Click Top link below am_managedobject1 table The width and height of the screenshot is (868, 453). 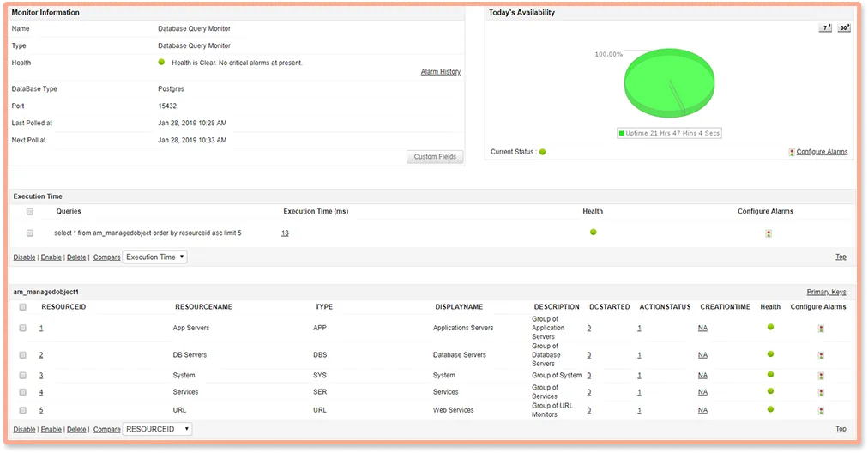click(x=841, y=429)
